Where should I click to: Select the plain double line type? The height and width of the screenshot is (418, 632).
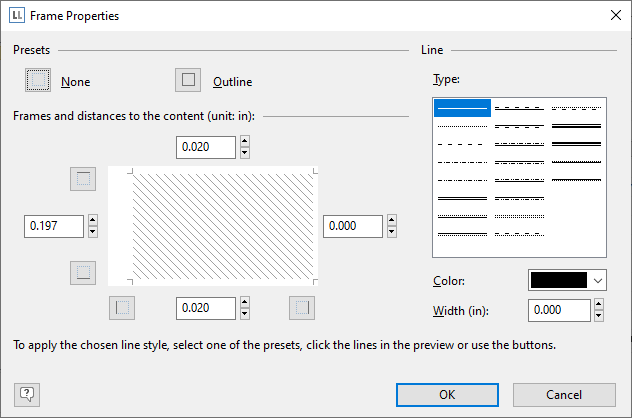[462, 198]
